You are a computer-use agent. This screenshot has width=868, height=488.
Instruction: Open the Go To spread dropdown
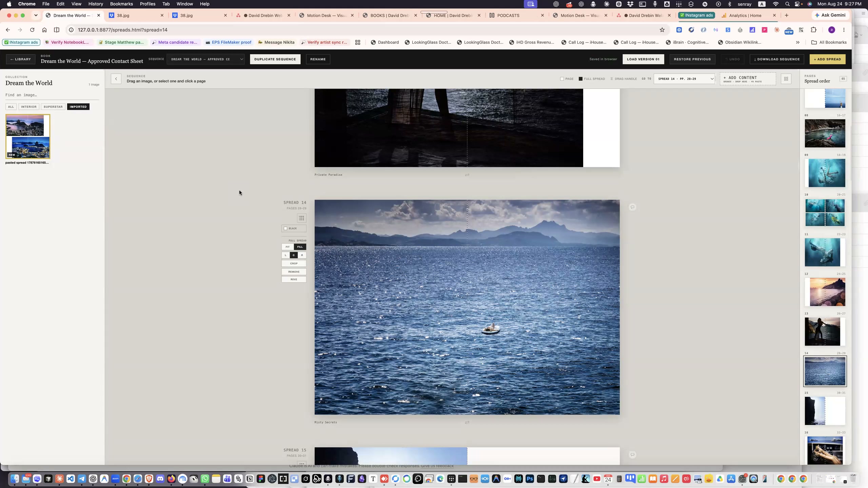[x=684, y=79]
